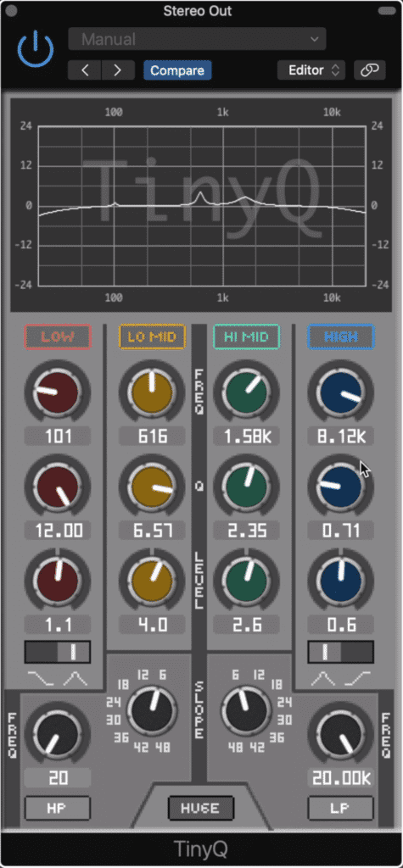Toggle the LO MID band button

[x=152, y=337]
